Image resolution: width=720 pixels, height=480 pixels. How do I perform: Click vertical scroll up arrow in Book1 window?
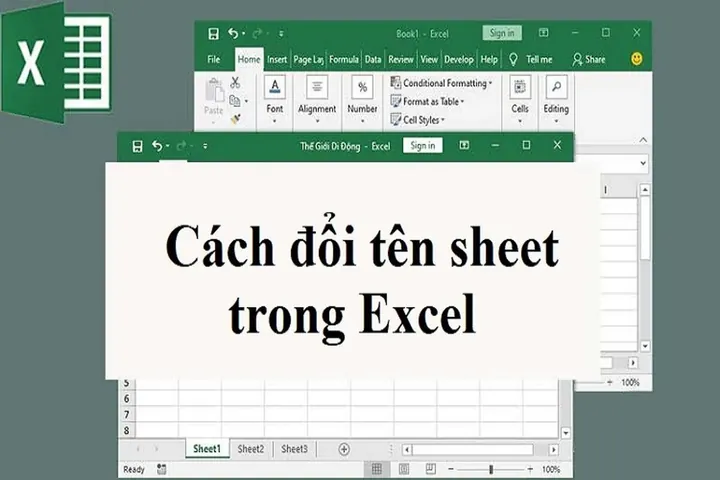[645, 189]
